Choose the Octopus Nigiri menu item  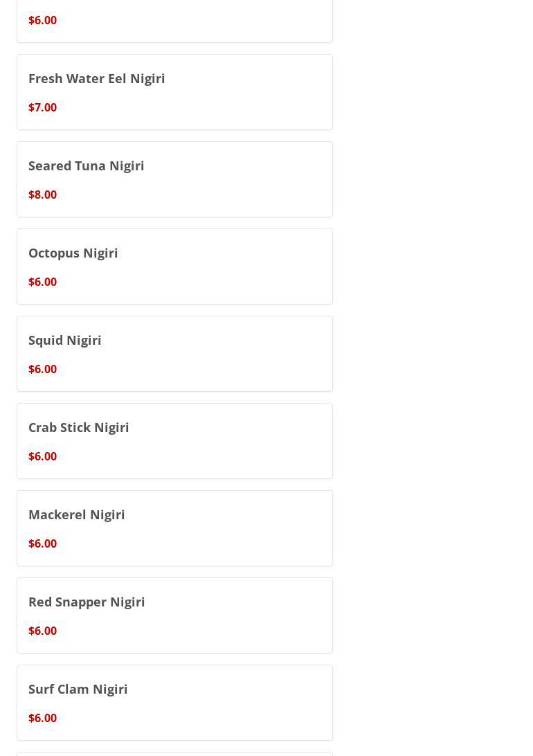point(174,267)
